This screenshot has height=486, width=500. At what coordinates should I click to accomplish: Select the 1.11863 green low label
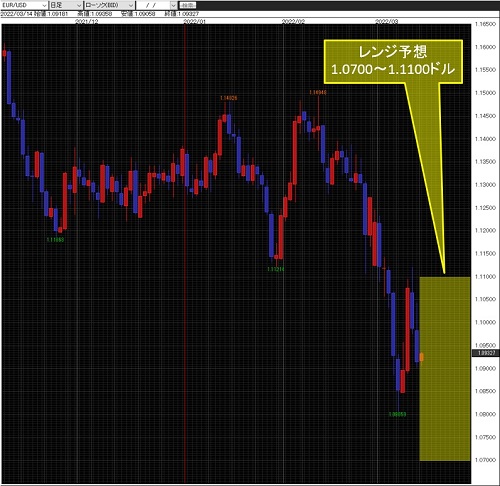55,240
